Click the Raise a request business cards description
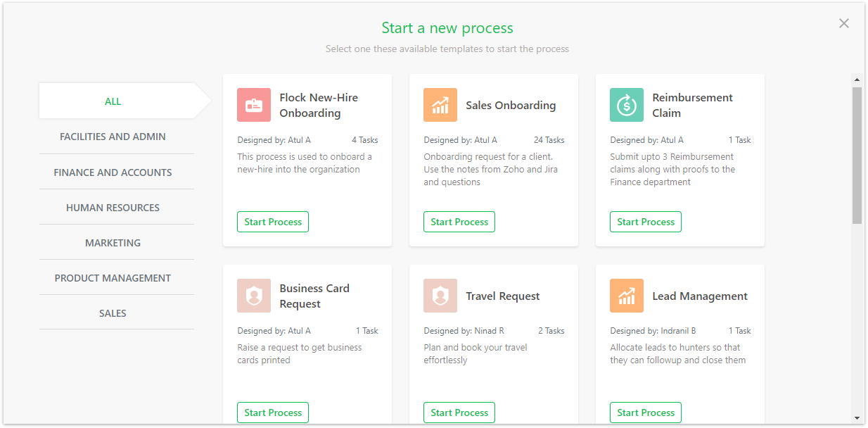This screenshot has height=428, width=868. tap(300, 353)
